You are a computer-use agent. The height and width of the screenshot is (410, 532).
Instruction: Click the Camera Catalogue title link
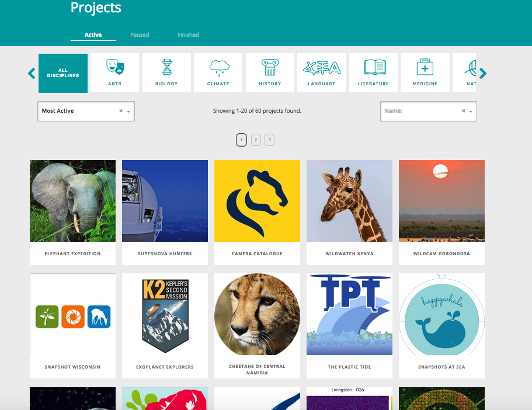(257, 253)
